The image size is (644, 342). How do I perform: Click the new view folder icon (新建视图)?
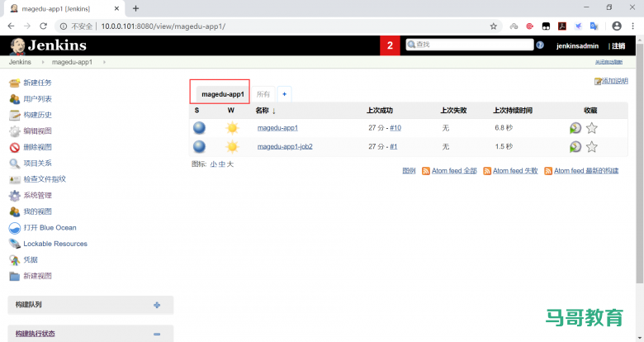pos(14,276)
